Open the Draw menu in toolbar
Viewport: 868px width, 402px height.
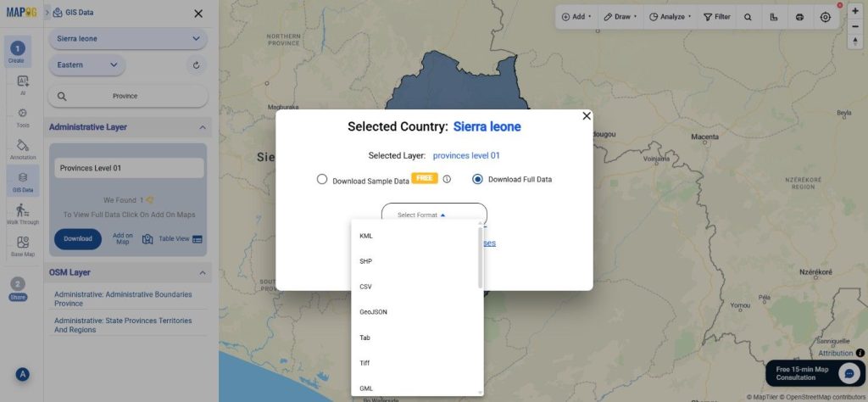pos(620,17)
